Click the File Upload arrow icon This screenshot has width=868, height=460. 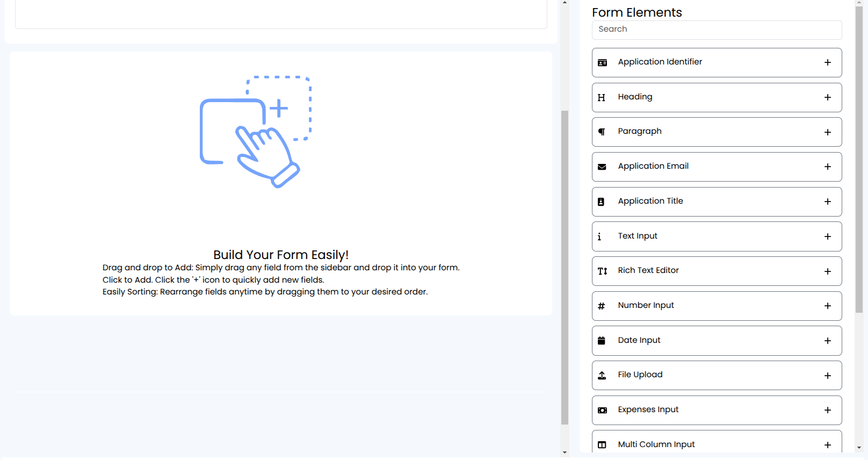[x=602, y=375]
